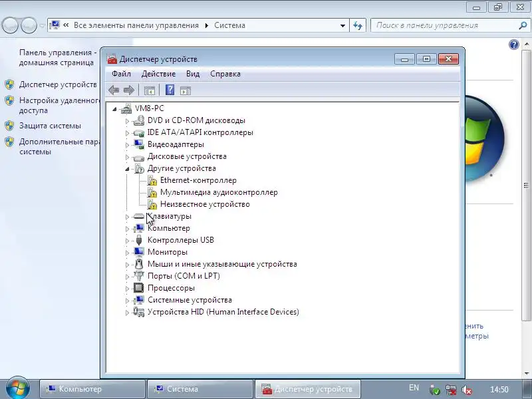Open Дополнительные параметры системы link
Image resolution: width=532 pixels, height=399 pixels.
coord(60,146)
